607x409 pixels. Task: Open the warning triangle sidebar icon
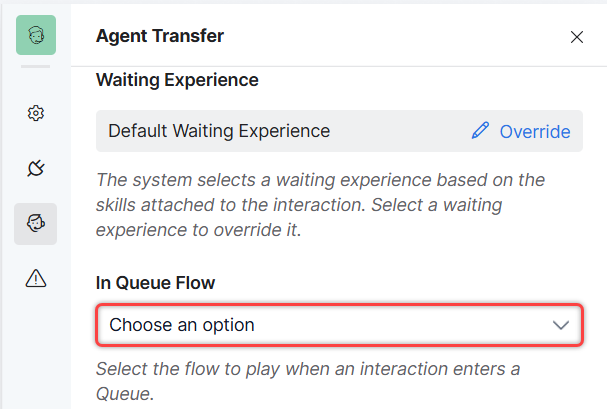[36, 278]
